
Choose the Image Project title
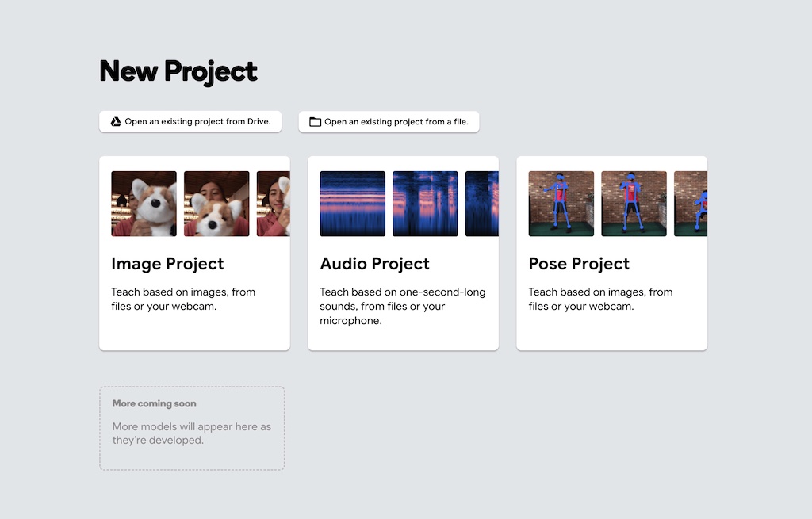[x=167, y=264]
